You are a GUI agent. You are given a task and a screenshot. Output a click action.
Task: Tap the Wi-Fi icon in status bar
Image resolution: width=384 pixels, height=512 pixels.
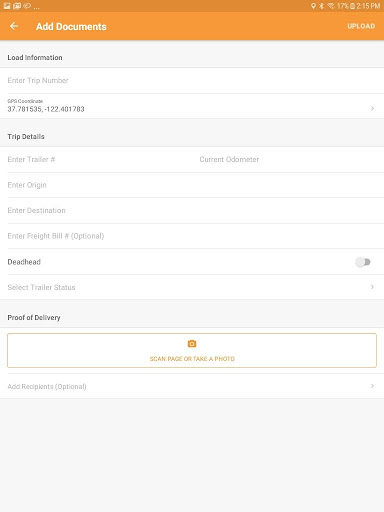(x=331, y=6)
